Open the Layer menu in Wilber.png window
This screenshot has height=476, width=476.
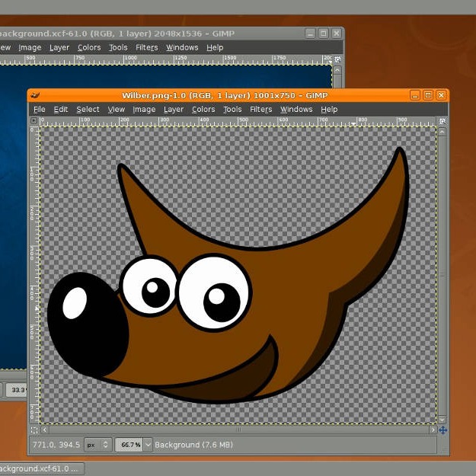174,110
